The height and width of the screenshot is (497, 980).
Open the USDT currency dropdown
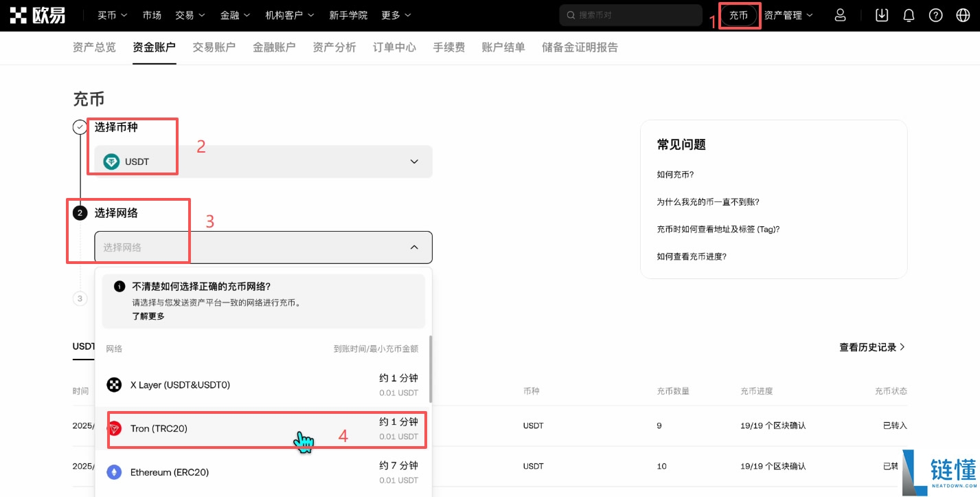tap(263, 162)
